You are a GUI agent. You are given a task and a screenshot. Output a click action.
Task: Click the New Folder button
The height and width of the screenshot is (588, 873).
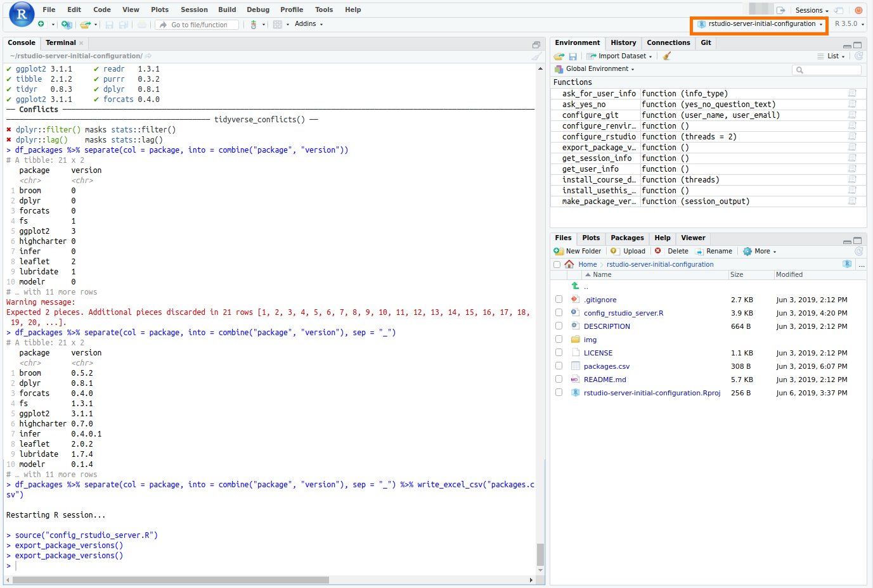(x=578, y=252)
